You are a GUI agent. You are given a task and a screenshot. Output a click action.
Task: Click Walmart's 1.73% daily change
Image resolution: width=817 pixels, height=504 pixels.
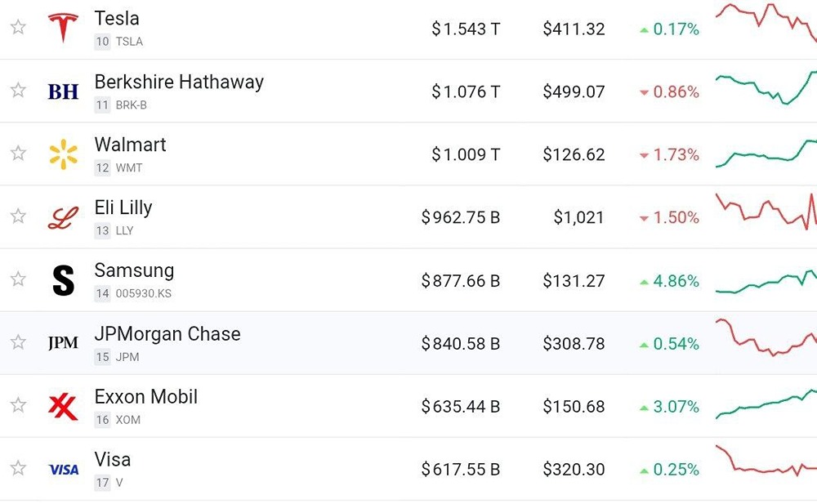click(x=669, y=154)
